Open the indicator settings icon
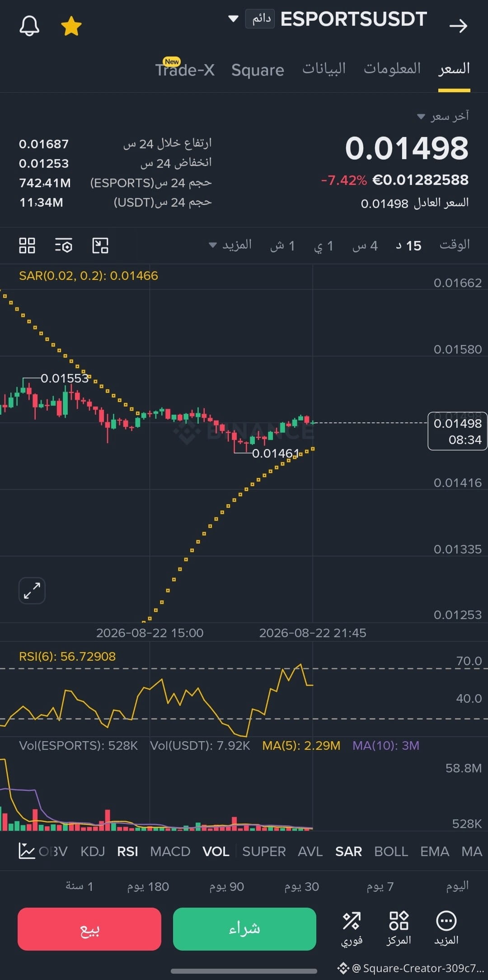This screenshot has width=488, height=980. click(64, 246)
